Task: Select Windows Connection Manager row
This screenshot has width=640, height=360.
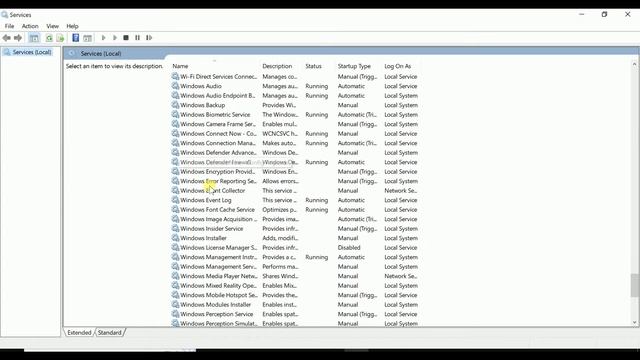Action: point(296,143)
